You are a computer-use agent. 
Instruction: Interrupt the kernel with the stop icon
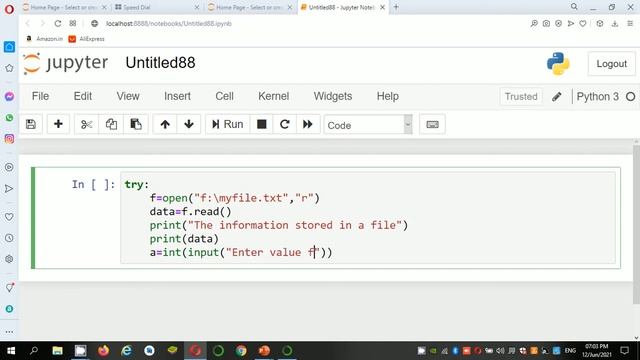262,124
